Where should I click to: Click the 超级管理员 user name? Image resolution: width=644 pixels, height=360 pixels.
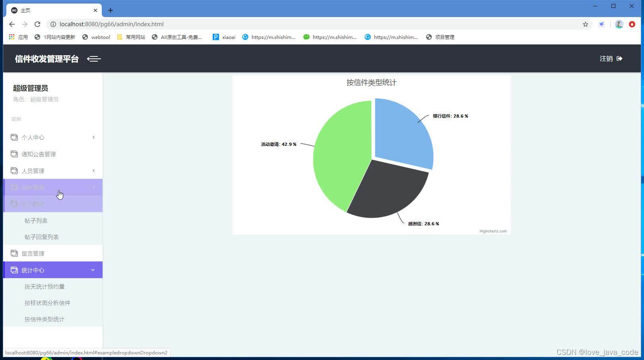tap(31, 88)
